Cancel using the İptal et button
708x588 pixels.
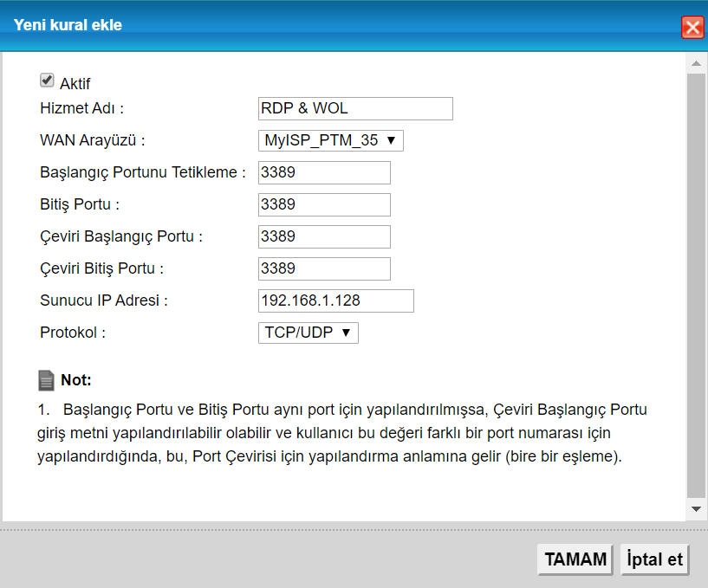coord(655,559)
